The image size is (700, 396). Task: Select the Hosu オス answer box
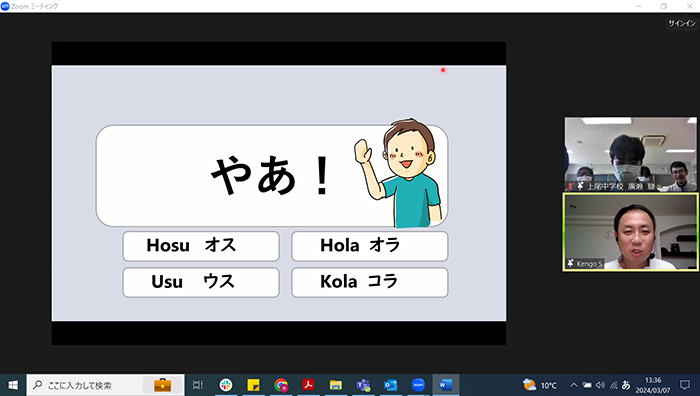point(201,246)
